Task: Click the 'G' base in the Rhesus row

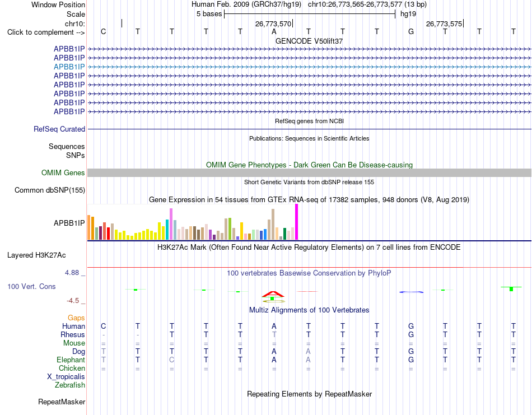Action: coord(411,334)
